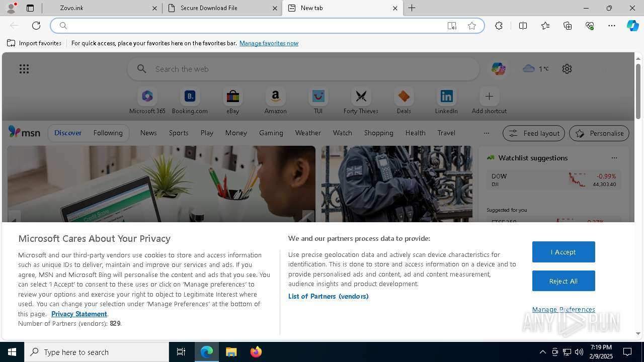The height and width of the screenshot is (362, 644).
Task: Click the Personalise button
Action: click(599, 133)
